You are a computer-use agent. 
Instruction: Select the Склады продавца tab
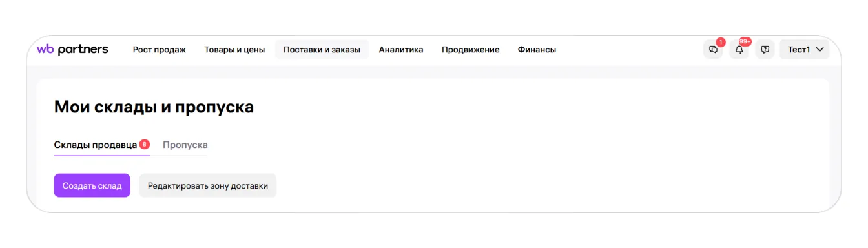(x=101, y=145)
